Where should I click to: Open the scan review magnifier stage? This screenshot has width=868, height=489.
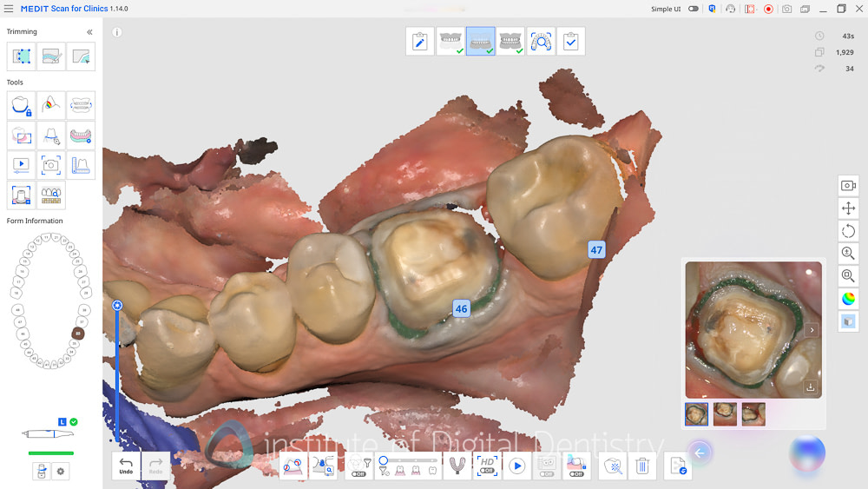541,42
